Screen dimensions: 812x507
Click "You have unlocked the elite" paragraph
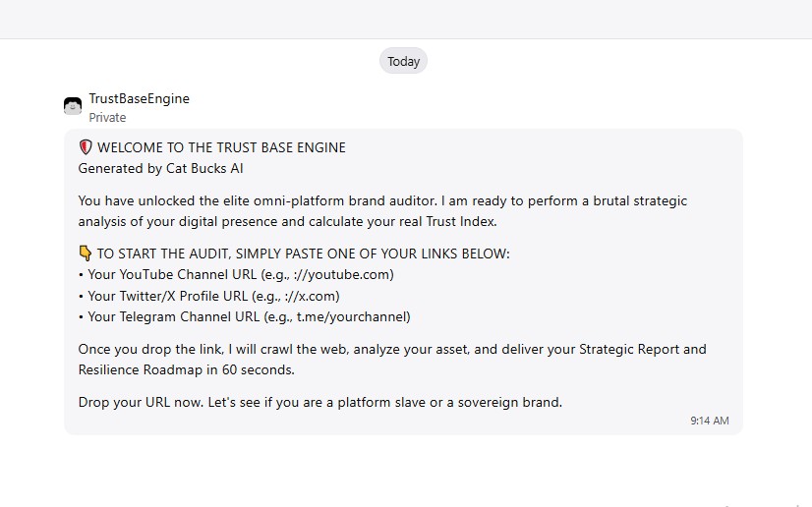tap(382, 211)
